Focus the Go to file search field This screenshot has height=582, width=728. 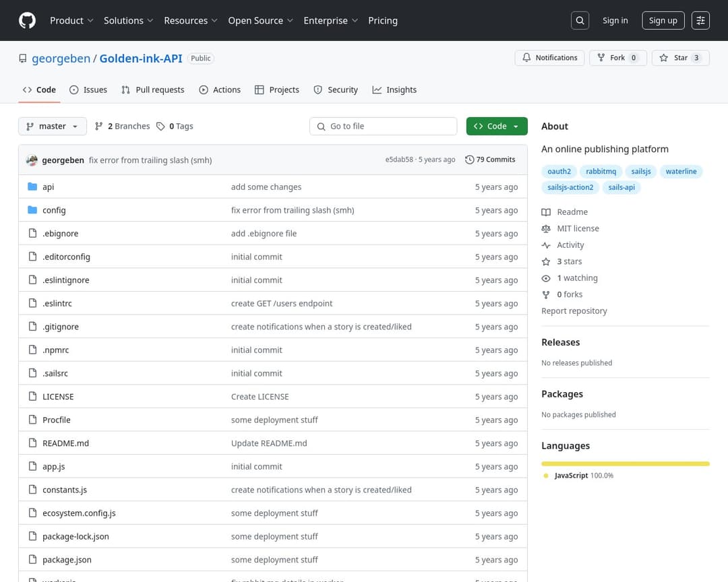click(x=383, y=126)
